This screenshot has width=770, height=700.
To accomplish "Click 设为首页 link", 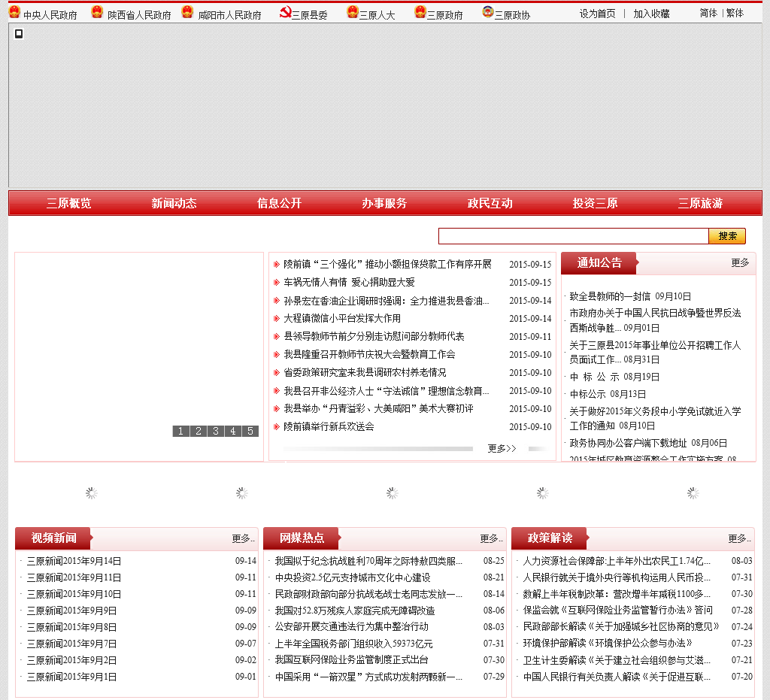I will [597, 14].
